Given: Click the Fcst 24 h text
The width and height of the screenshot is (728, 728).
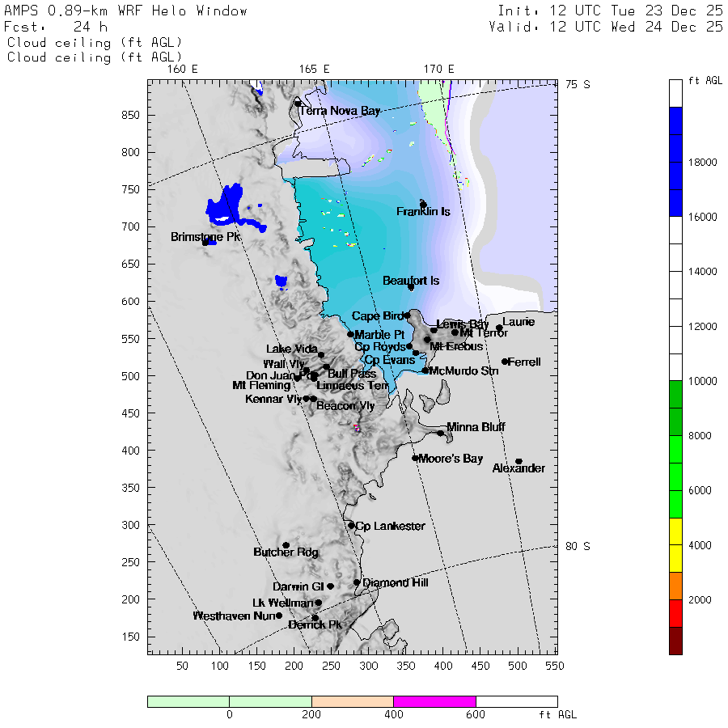Looking at the screenshot, I should 56,27.
